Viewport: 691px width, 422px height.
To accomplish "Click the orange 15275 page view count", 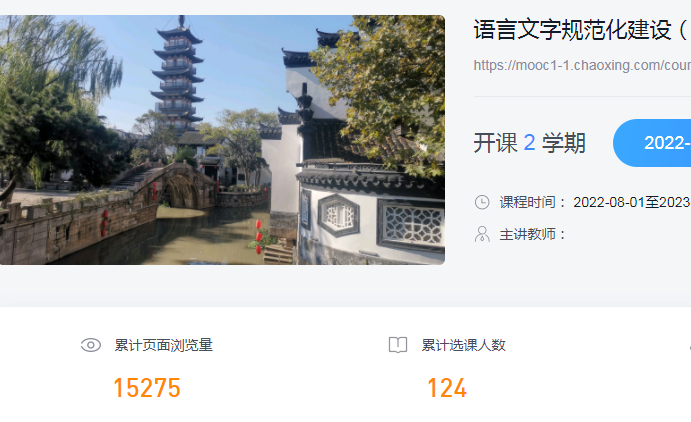I will (x=147, y=388).
